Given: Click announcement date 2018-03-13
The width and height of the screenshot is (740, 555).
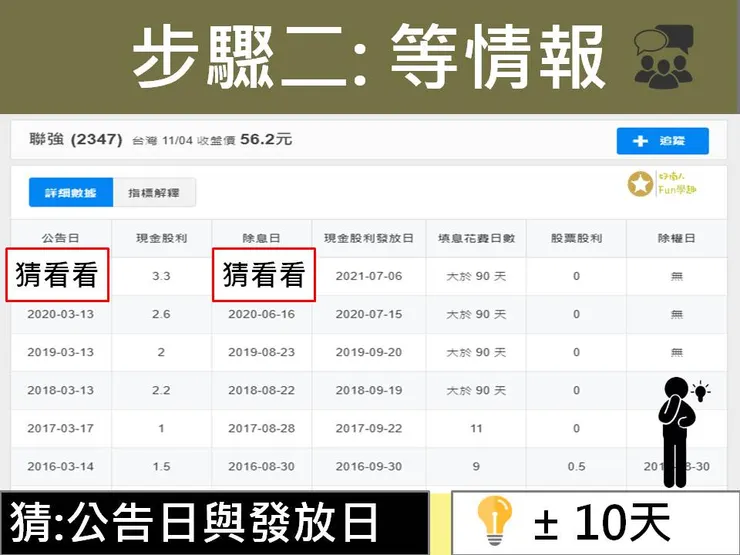Looking at the screenshot, I should click(60, 391).
